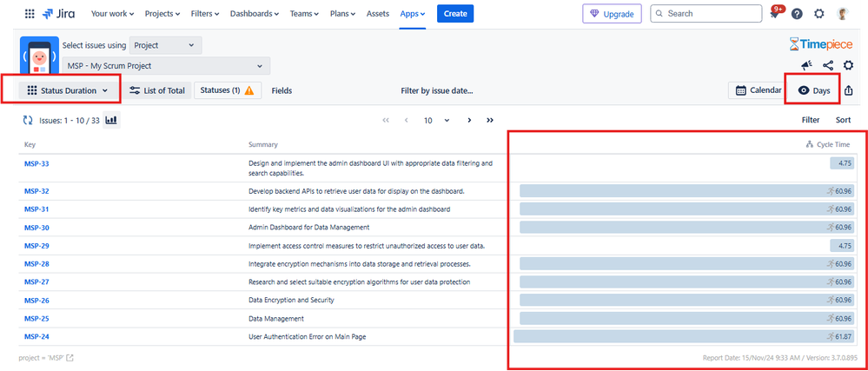The height and width of the screenshot is (371, 868).
Task: Click the Summary column header
Action: tap(263, 144)
